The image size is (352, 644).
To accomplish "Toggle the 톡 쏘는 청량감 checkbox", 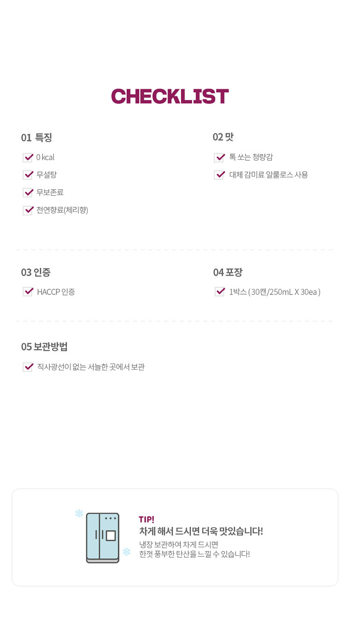I will point(219,158).
